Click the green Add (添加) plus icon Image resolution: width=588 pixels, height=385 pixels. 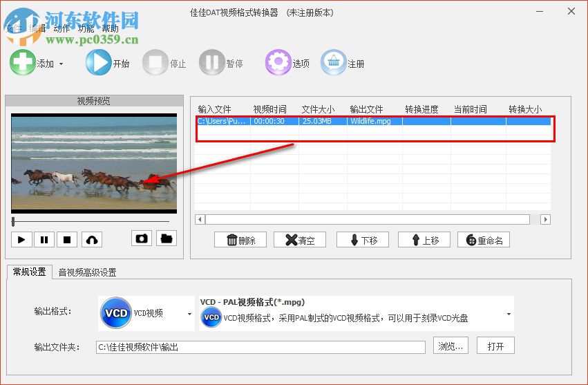[x=23, y=63]
